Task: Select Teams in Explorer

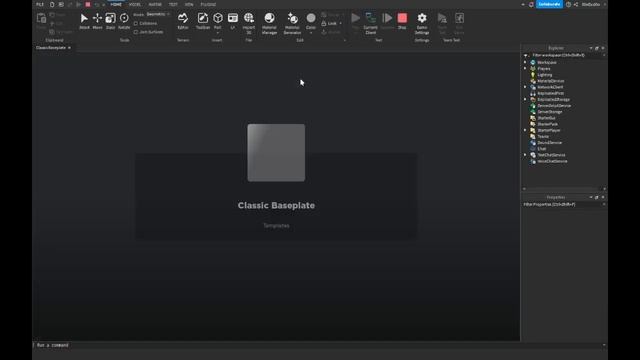Action: coord(543,136)
